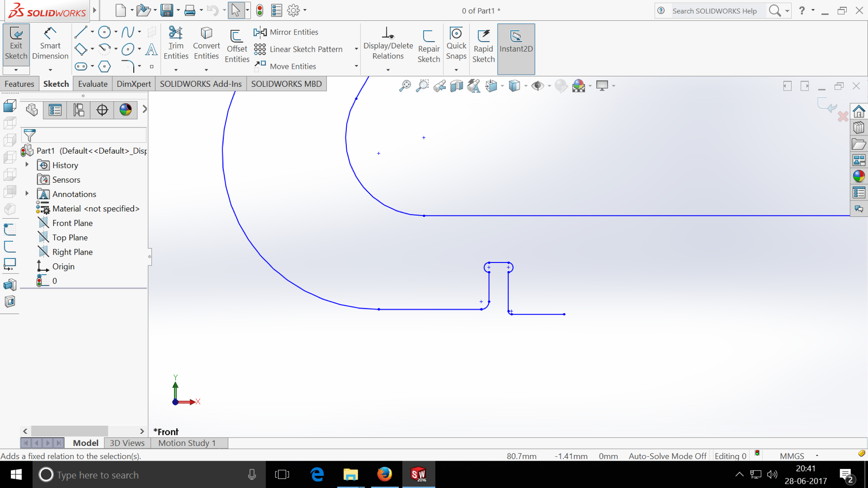Screen dimensions: 868x488
Task: Click the feature tree horizontal scrollbar
Action: (83, 431)
